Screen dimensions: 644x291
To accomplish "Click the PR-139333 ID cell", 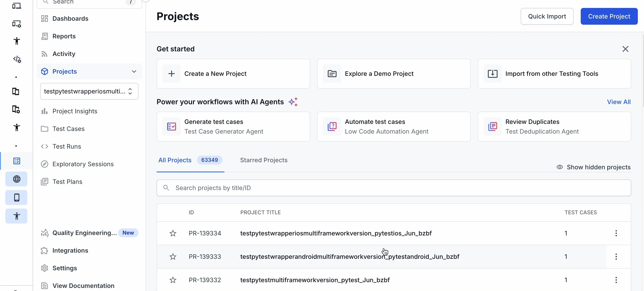I will click(x=205, y=257).
